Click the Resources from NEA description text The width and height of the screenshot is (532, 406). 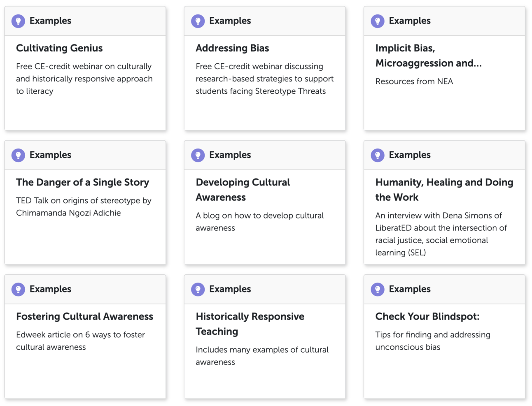(414, 81)
